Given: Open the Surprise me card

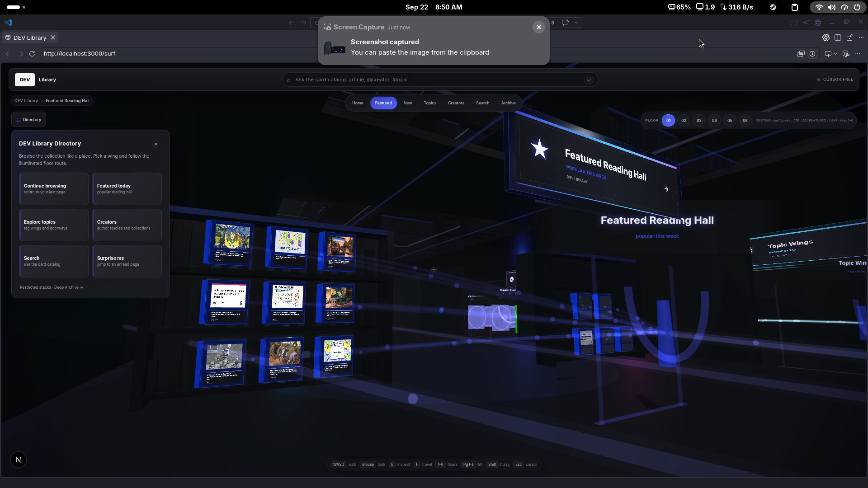Looking at the screenshot, I should click(x=127, y=261).
